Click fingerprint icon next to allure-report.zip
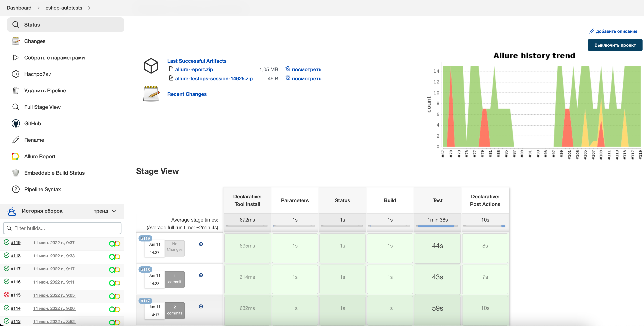The image size is (644, 326). tap(288, 69)
